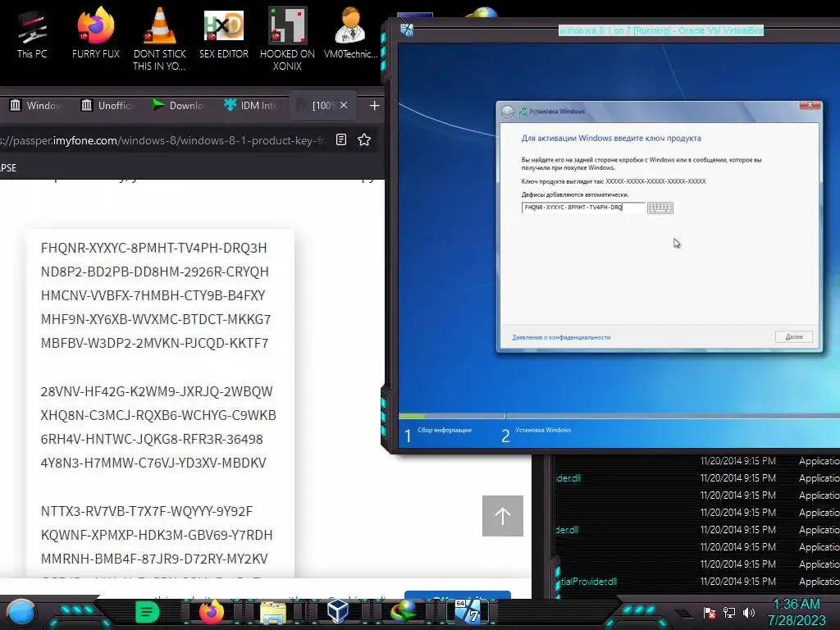Toggle reader view icon in address bar
This screenshot has width=840, height=630.
coord(341,139)
